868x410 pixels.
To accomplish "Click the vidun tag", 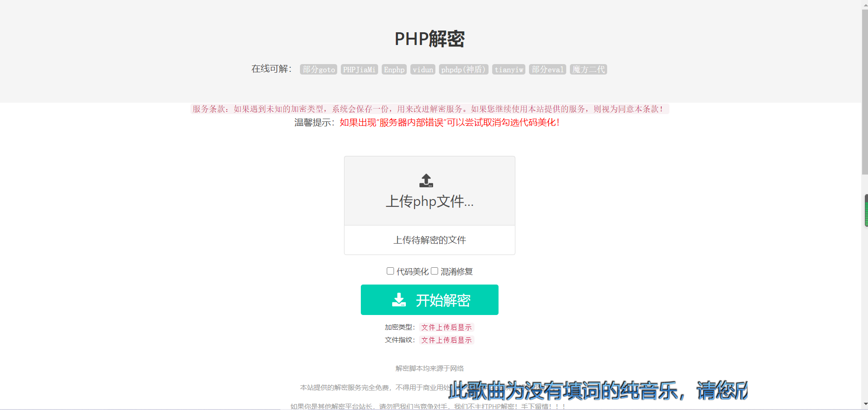I will point(423,70).
